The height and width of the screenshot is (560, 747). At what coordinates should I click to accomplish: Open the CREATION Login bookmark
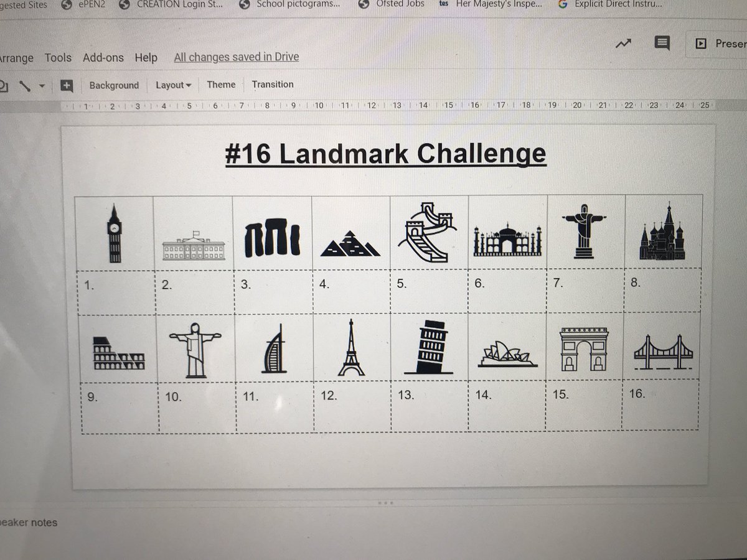(x=171, y=5)
